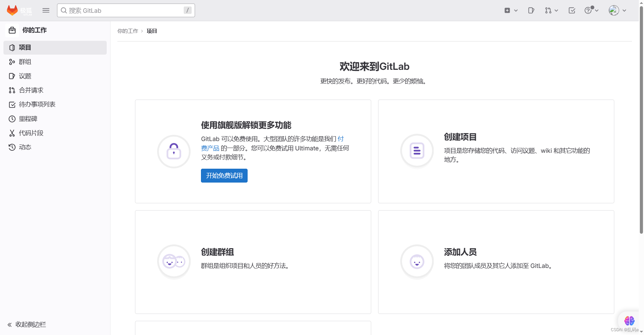Click the 合并请求 sidebar icon
This screenshot has width=644, height=335.
pos(12,90)
